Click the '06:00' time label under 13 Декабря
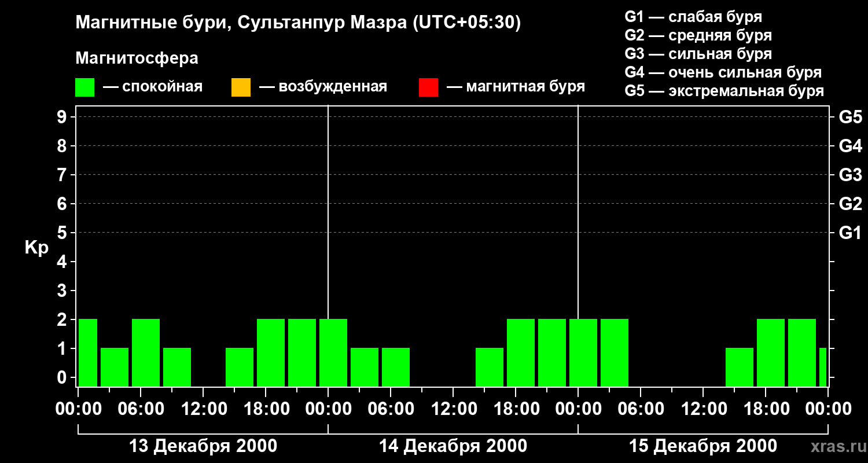The height and width of the screenshot is (463, 868). coord(141,409)
